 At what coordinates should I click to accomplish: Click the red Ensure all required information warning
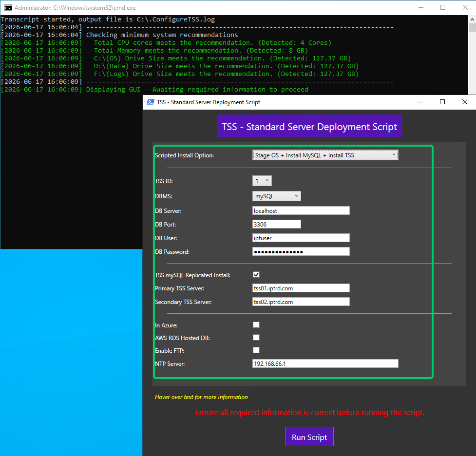coord(310,412)
